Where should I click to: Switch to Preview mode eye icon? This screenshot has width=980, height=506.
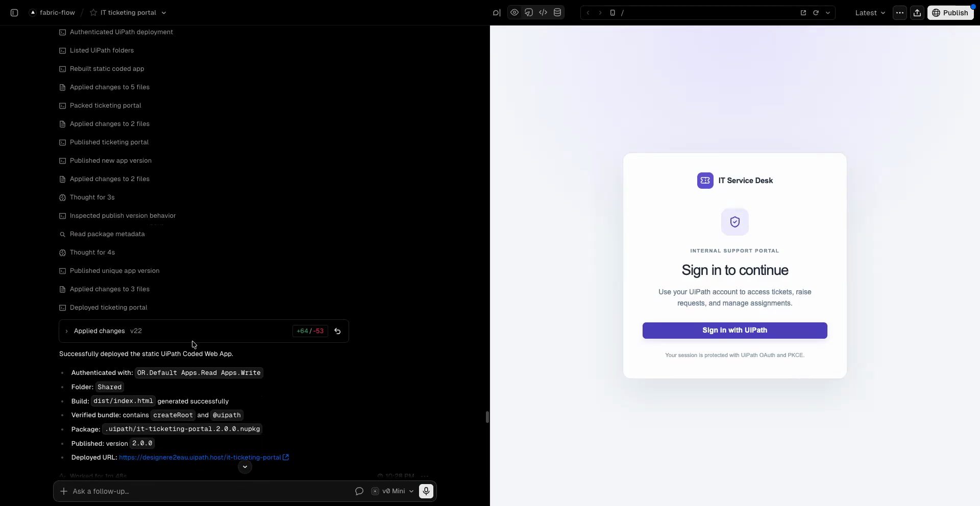(514, 13)
